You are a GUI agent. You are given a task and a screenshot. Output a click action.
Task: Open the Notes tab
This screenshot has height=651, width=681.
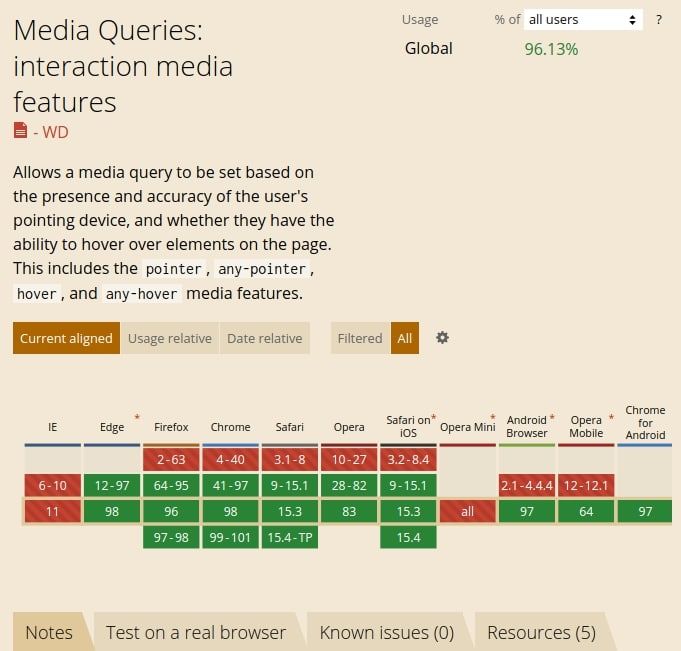[x=49, y=632]
